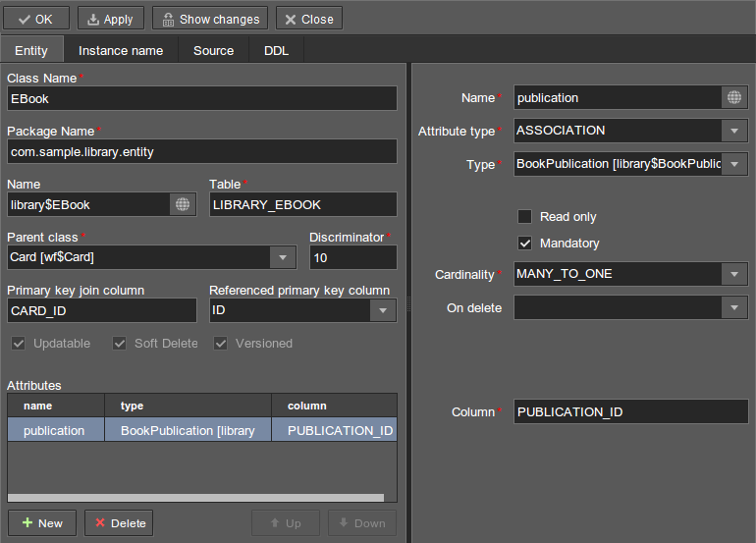Delete the selected attribute
756x543 pixels.
(x=119, y=522)
